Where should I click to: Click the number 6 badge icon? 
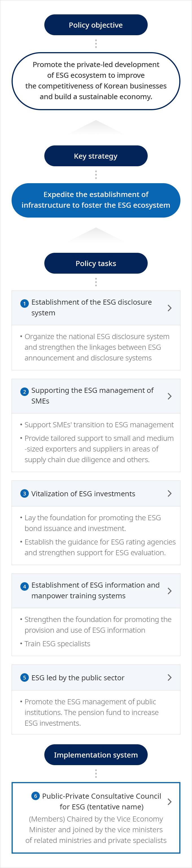click(x=35, y=796)
